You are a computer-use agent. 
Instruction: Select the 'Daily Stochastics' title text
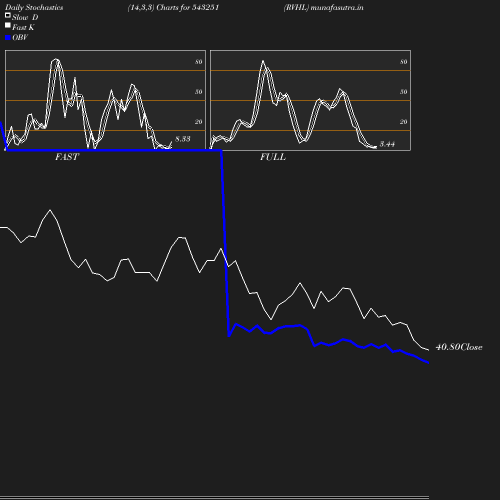tap(34, 8)
